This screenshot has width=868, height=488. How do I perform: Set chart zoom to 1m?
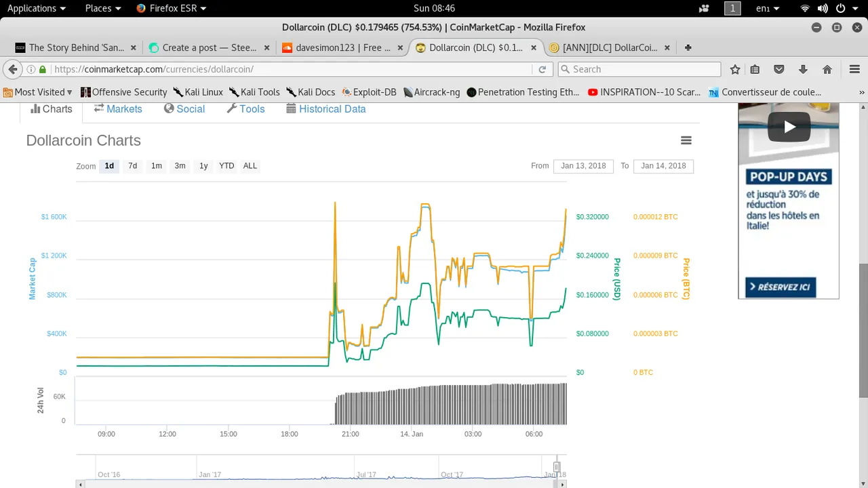[x=157, y=166]
